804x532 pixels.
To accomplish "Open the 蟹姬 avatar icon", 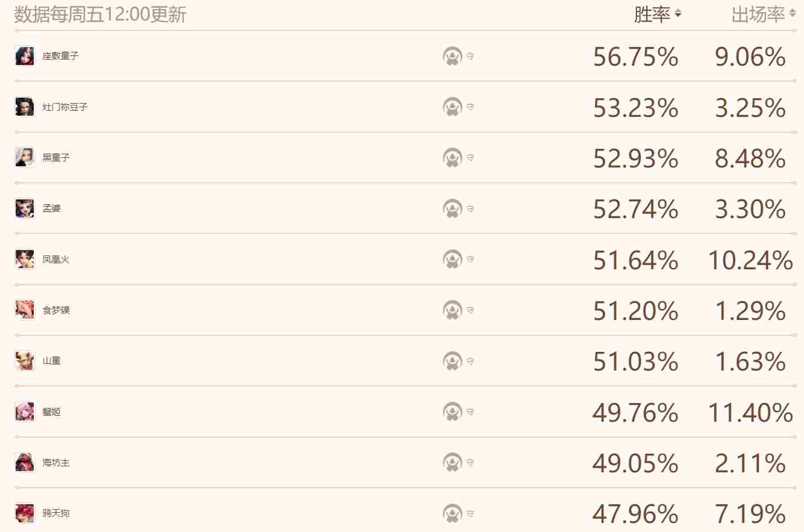I will coord(25,412).
